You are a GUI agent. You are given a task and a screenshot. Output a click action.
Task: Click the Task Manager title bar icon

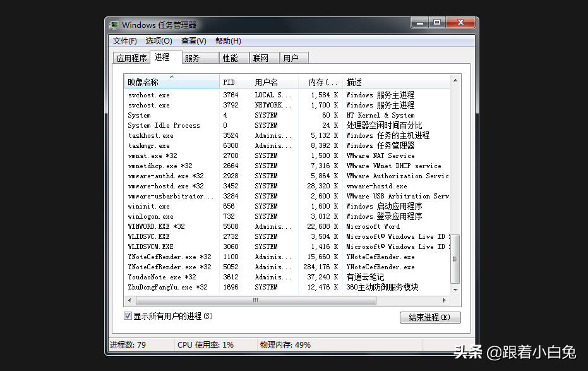pos(114,25)
